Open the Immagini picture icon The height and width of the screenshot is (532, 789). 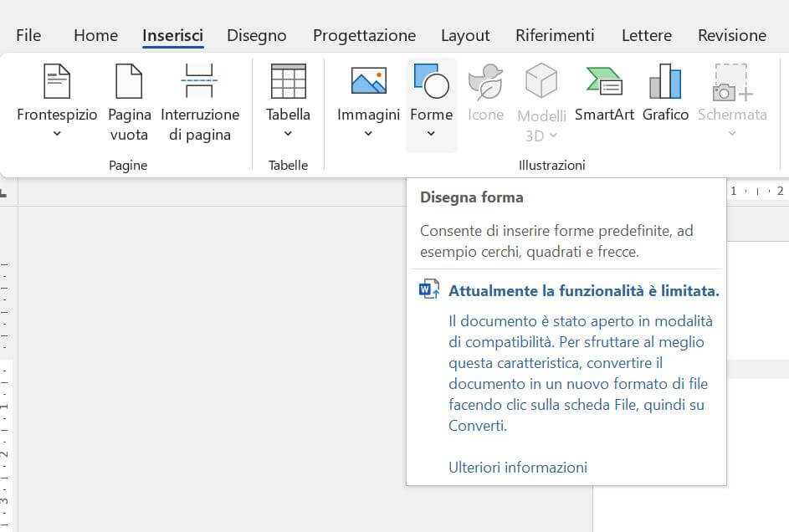368,82
